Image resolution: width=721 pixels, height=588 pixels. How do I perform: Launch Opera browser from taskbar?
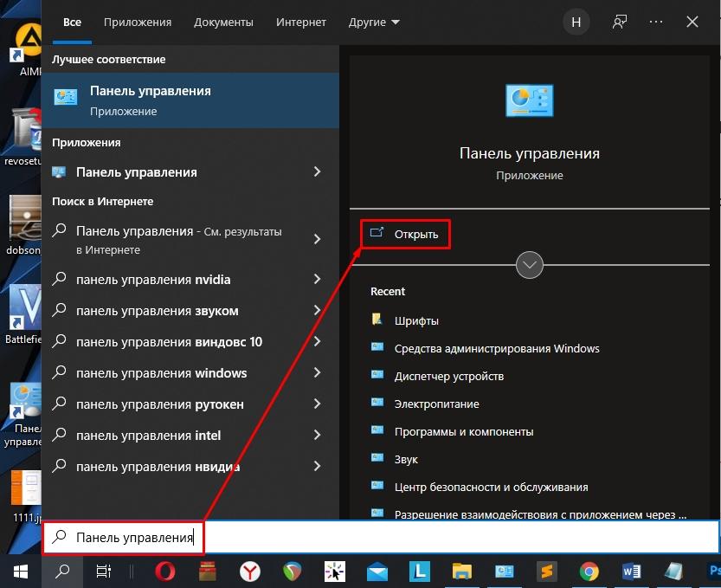pyautogui.click(x=165, y=572)
